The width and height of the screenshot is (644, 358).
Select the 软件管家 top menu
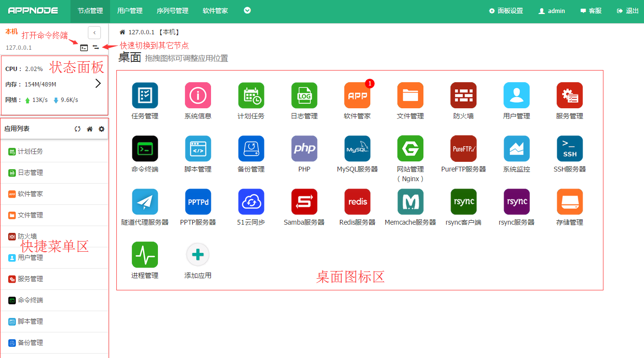pos(215,11)
